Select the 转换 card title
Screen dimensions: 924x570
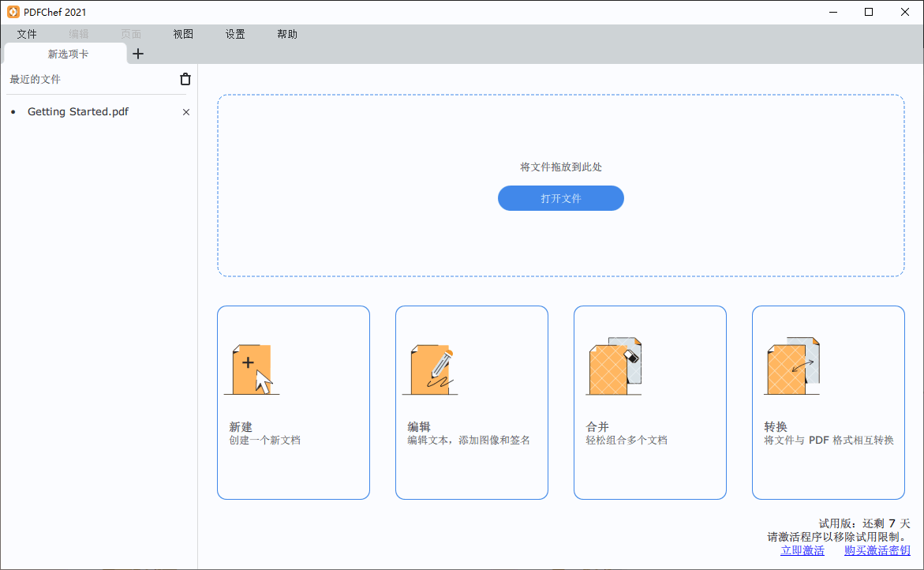coord(776,427)
